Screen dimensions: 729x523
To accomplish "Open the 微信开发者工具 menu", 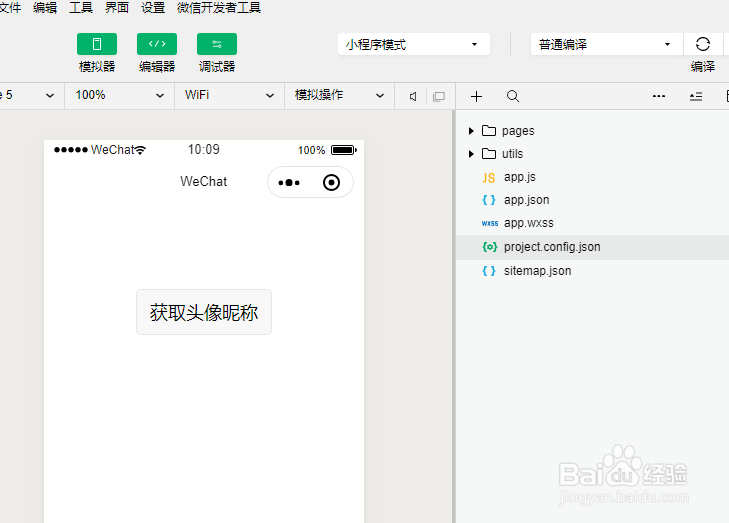I will [219, 7].
